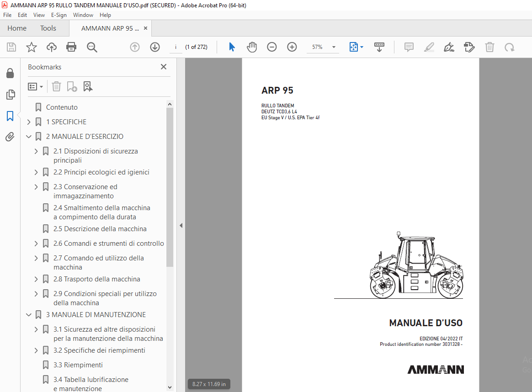Viewport: 532px width, 392px height.
Task: Print the document with printer icon
Action: 71,47
